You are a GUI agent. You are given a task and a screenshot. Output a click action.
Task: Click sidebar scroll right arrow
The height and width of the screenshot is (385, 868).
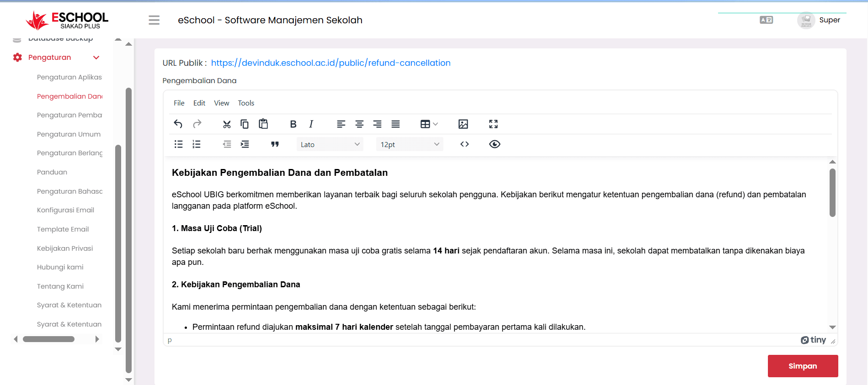click(x=97, y=339)
